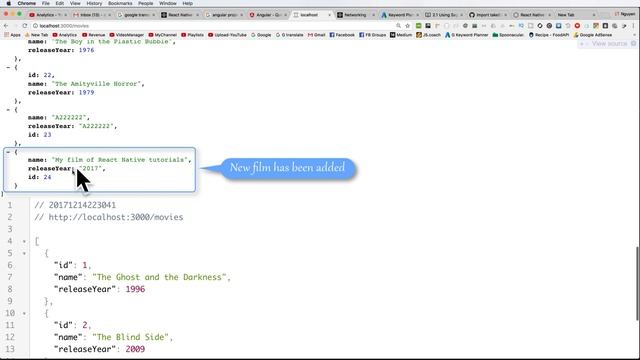This screenshot has width=640, height=360.
Task: Click the http://localhost:3000/movies comment line
Action: click(x=109, y=217)
